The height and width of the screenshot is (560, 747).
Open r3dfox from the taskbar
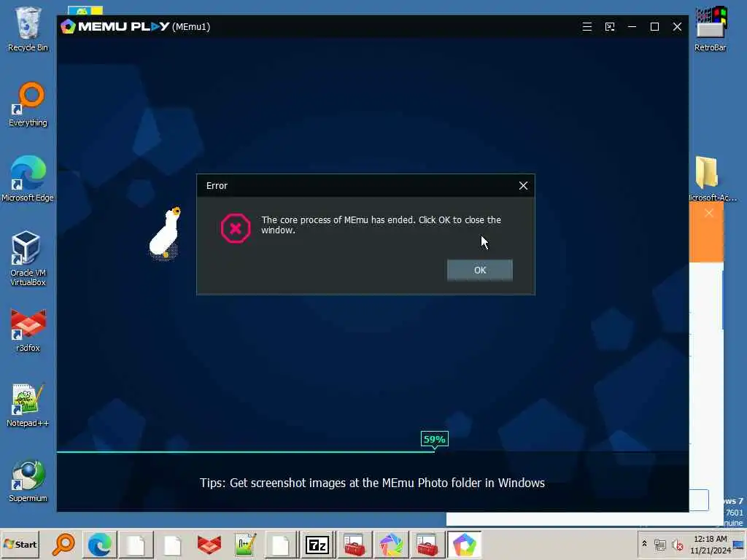click(x=209, y=544)
